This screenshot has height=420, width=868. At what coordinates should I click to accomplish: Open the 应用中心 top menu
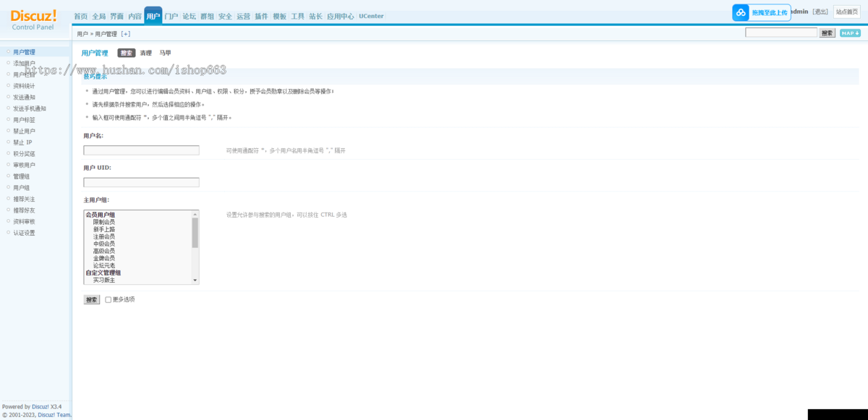[341, 16]
